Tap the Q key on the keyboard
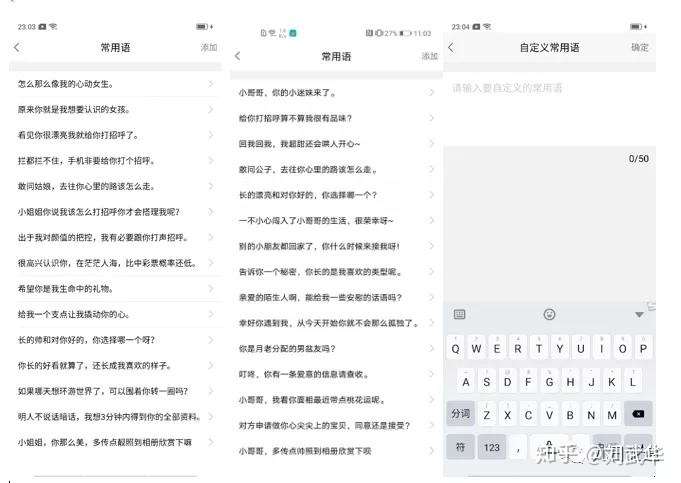The height and width of the screenshot is (483, 681). (x=456, y=348)
